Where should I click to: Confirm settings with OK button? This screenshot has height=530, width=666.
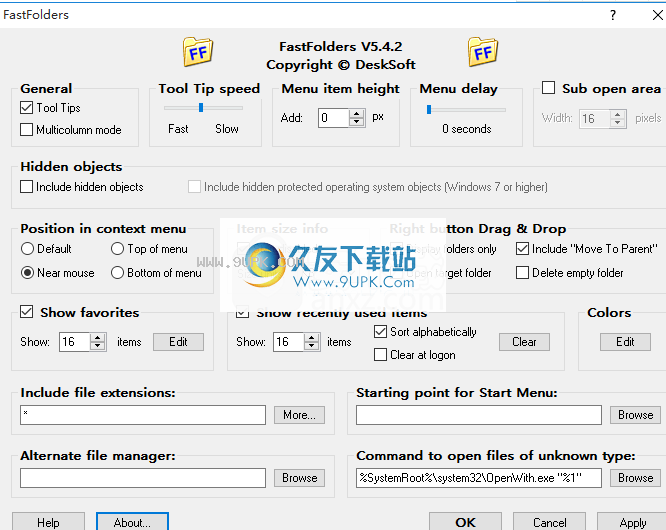point(465,522)
